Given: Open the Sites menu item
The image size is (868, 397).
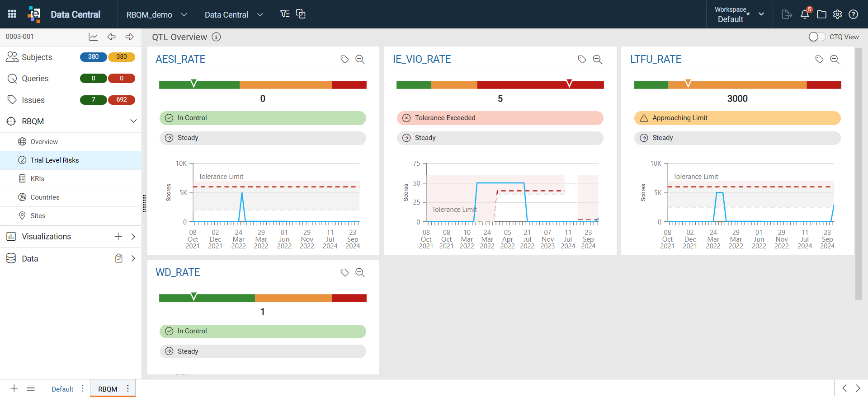Looking at the screenshot, I should (71, 216).
